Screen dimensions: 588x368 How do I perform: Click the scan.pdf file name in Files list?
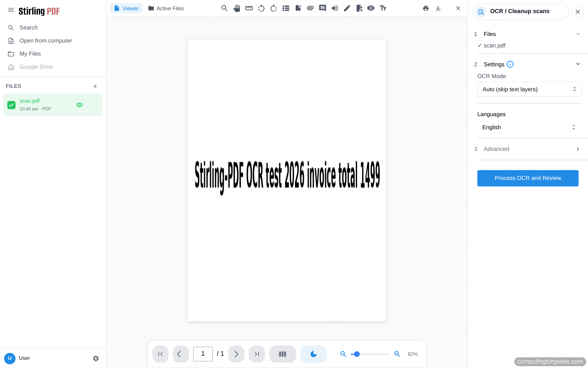point(30,101)
